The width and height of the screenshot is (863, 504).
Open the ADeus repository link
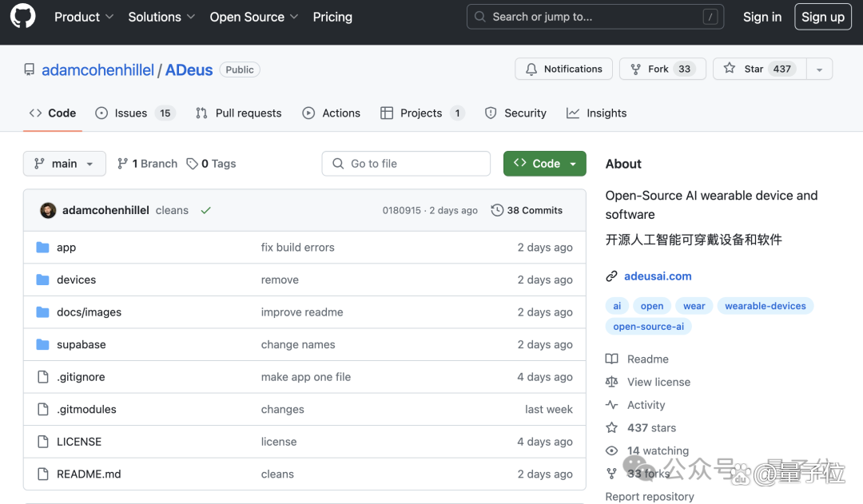189,69
